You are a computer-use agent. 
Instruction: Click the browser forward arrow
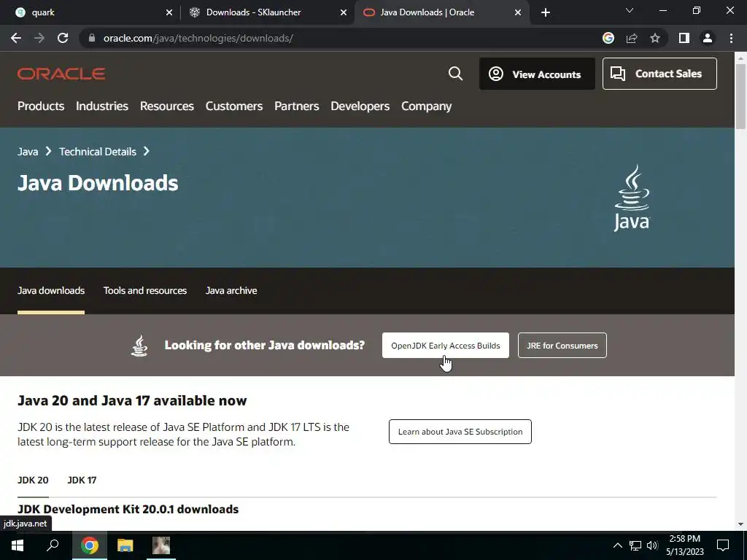[39, 38]
